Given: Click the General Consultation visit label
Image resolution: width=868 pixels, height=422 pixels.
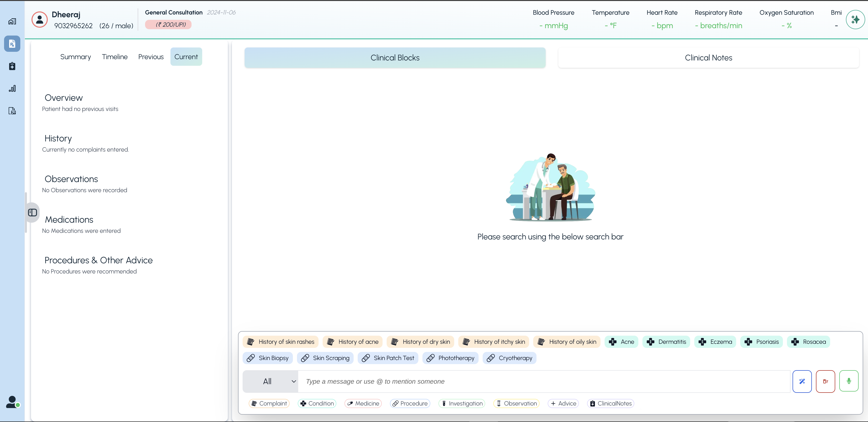Looking at the screenshot, I should (173, 12).
